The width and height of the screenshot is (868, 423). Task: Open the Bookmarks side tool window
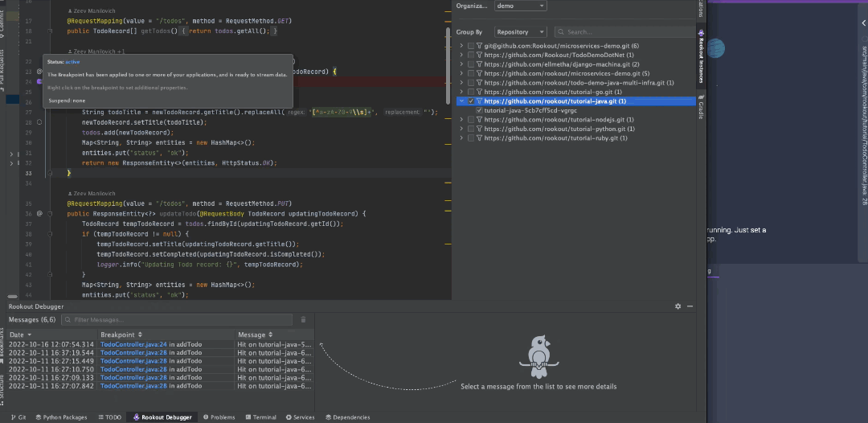coord(2,347)
